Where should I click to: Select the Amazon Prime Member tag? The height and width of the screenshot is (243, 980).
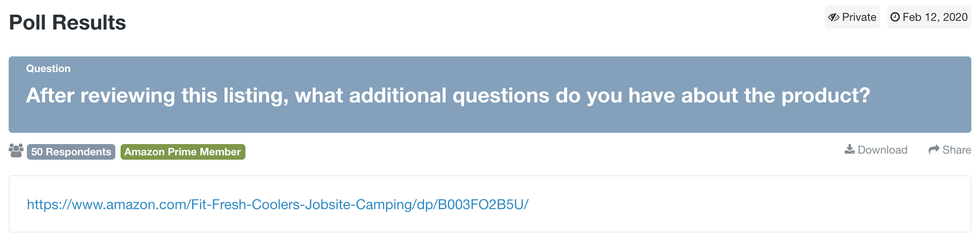183,152
